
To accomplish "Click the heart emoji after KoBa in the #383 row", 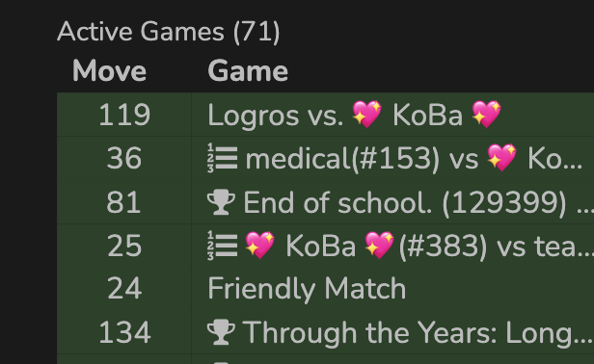I will pos(379,246).
